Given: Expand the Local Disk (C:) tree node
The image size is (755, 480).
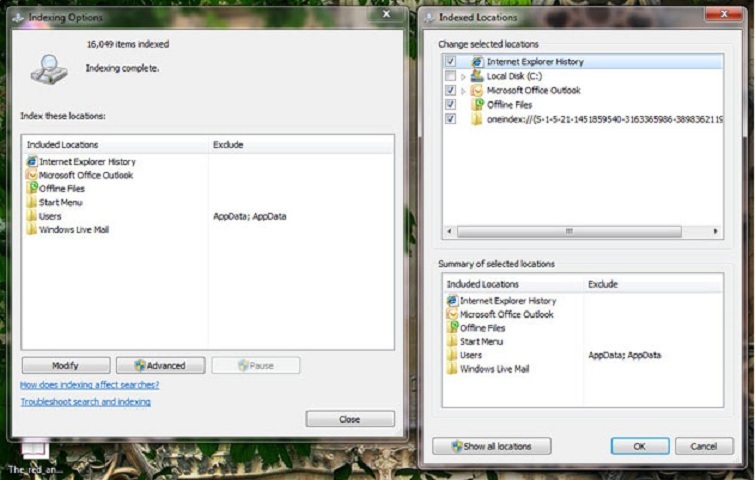Looking at the screenshot, I should click(x=463, y=76).
